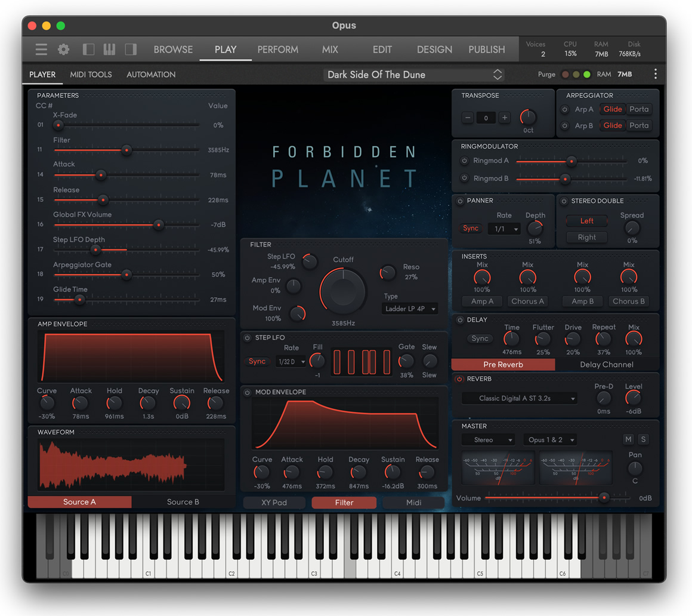Click the Amp Envelope Sustain knob

click(x=181, y=403)
